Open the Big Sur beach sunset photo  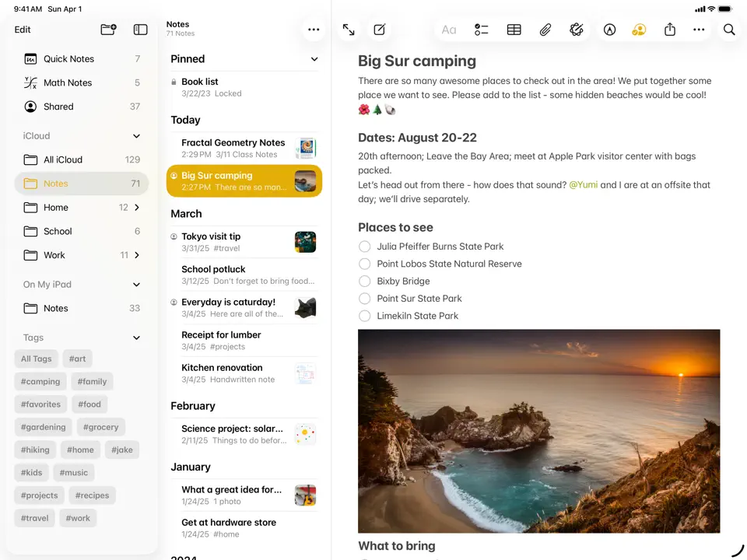tap(538, 431)
